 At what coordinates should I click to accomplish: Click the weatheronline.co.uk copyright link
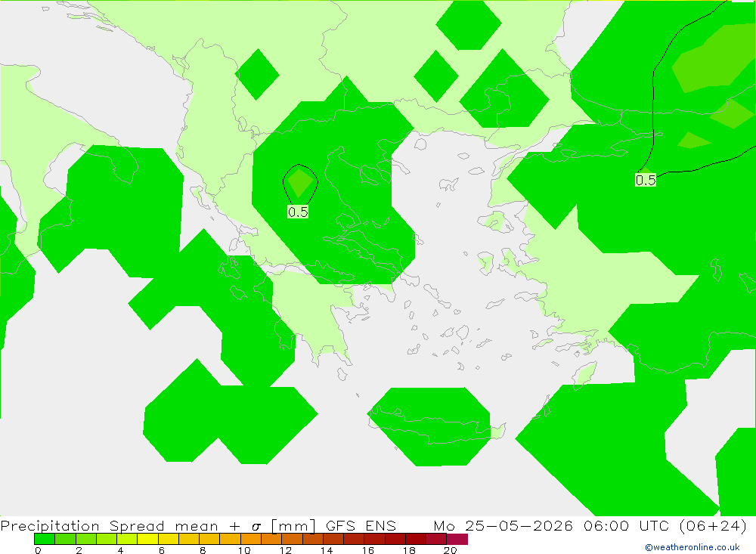[692, 547]
